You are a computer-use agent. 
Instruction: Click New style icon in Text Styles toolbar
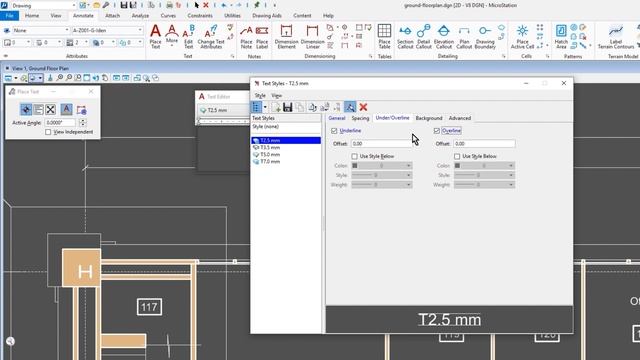(x=276, y=107)
